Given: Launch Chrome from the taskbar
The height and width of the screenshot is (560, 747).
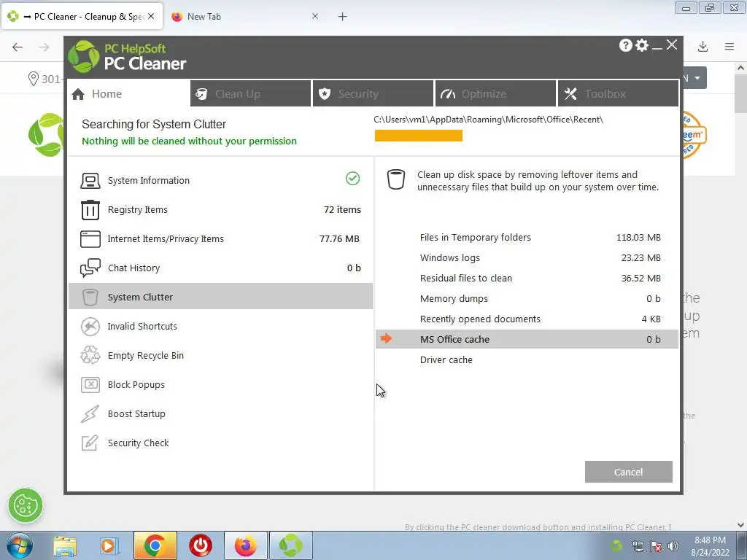Looking at the screenshot, I should tap(155, 545).
